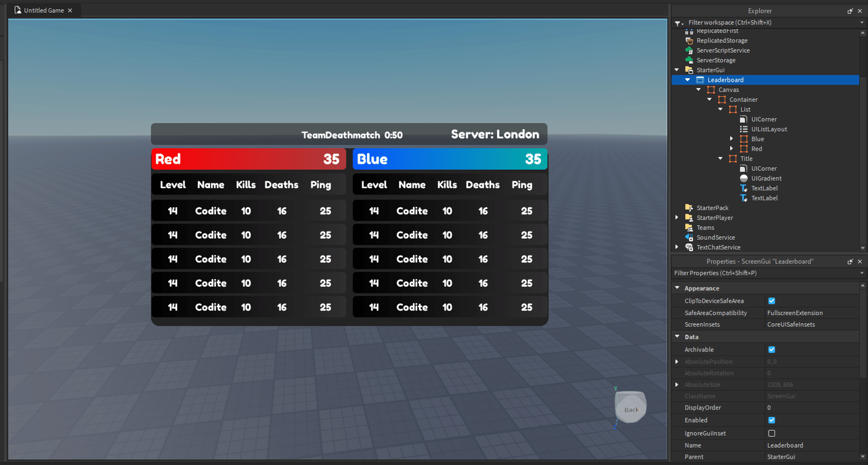Image resolution: width=868 pixels, height=465 pixels.
Task: Collapse the Canvas tree node
Action: pyautogui.click(x=698, y=90)
